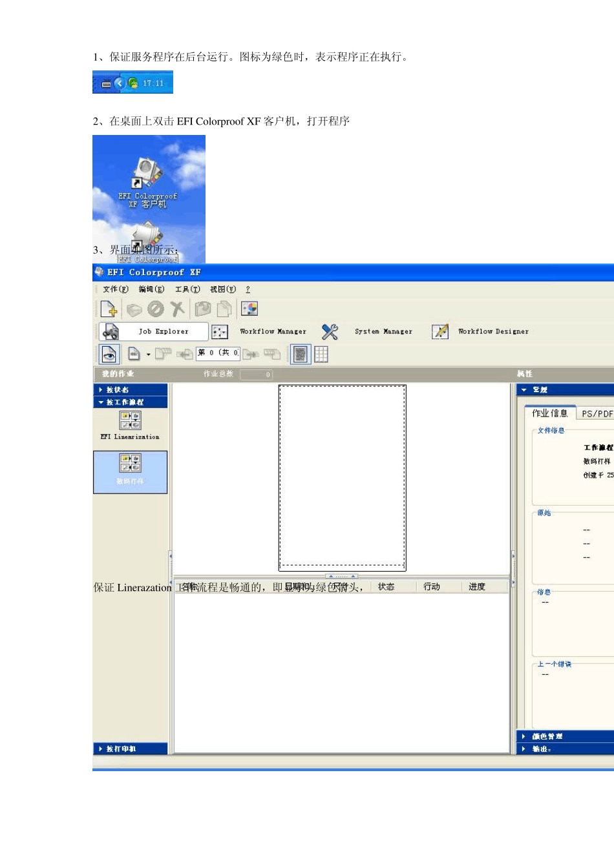This screenshot has height=868, width=614.
Task: Open the 编辑(E) menu
Action: point(151,289)
